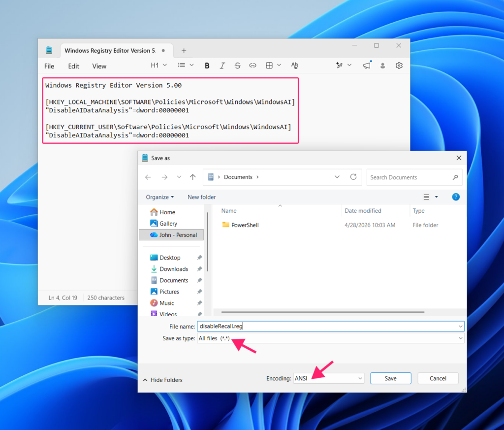This screenshot has height=430, width=504.
Task: Click the navigation pane vertical scrollbar
Action: [x=208, y=242]
